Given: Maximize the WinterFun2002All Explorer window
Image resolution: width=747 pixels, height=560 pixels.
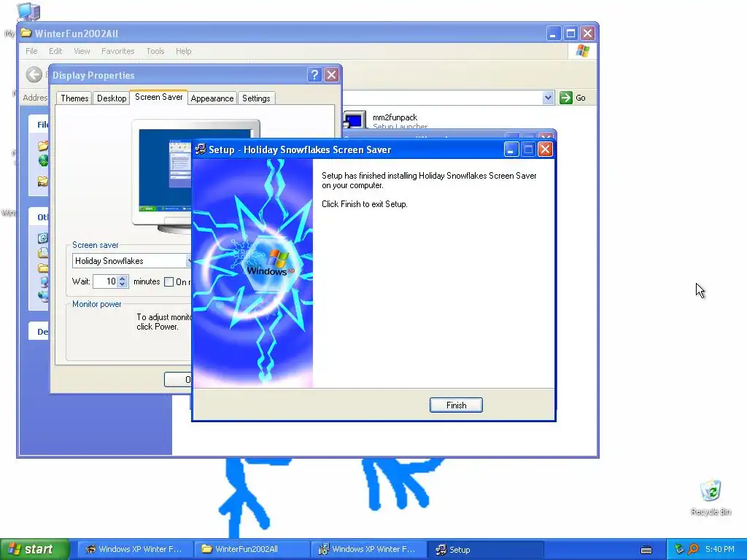Looking at the screenshot, I should pyautogui.click(x=570, y=34).
